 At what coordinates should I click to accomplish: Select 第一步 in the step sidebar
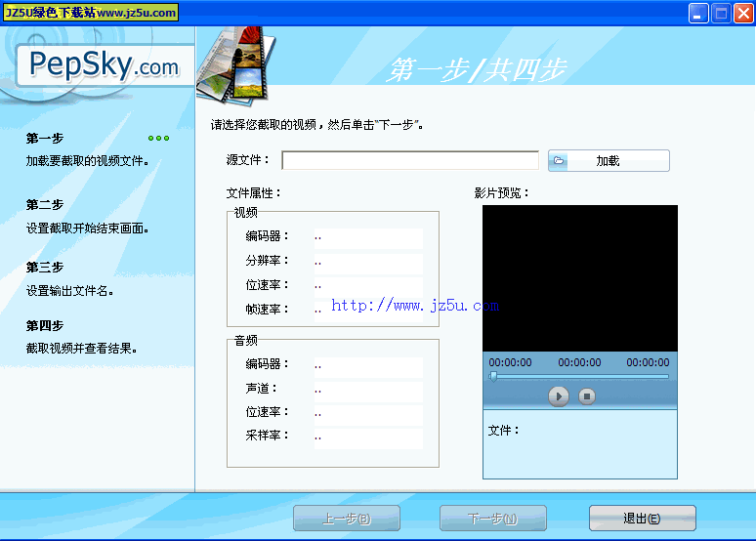(45, 139)
